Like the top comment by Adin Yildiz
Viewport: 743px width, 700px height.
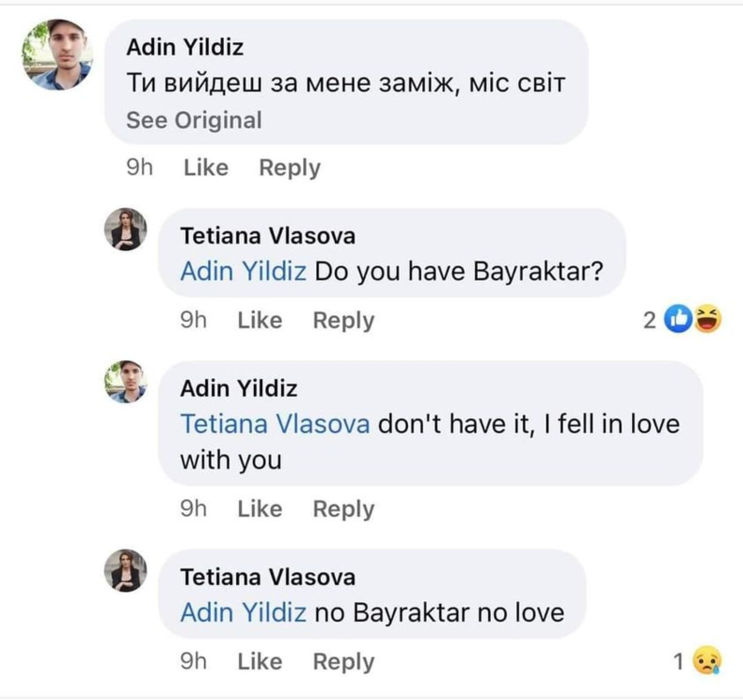click(x=205, y=168)
